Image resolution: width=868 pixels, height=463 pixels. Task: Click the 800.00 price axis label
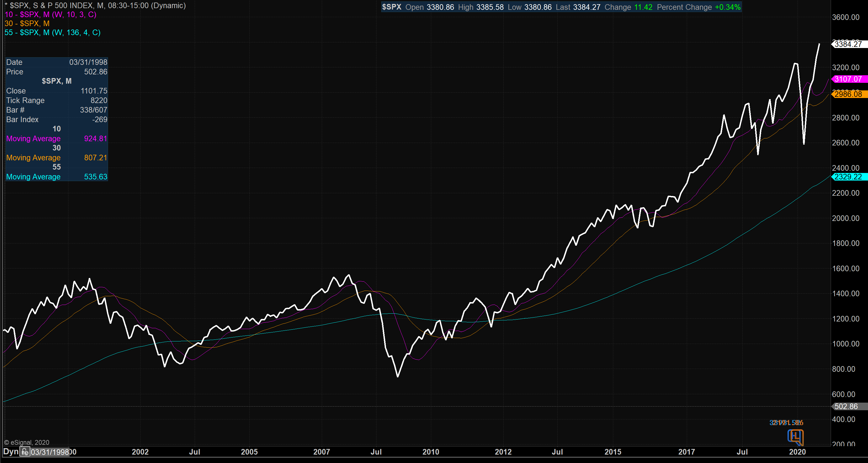[844, 369]
